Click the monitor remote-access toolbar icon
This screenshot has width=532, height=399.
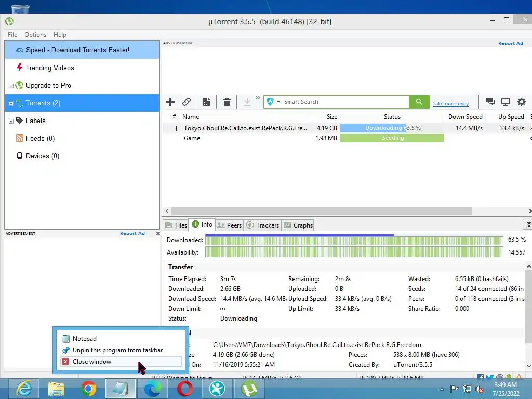click(x=506, y=102)
